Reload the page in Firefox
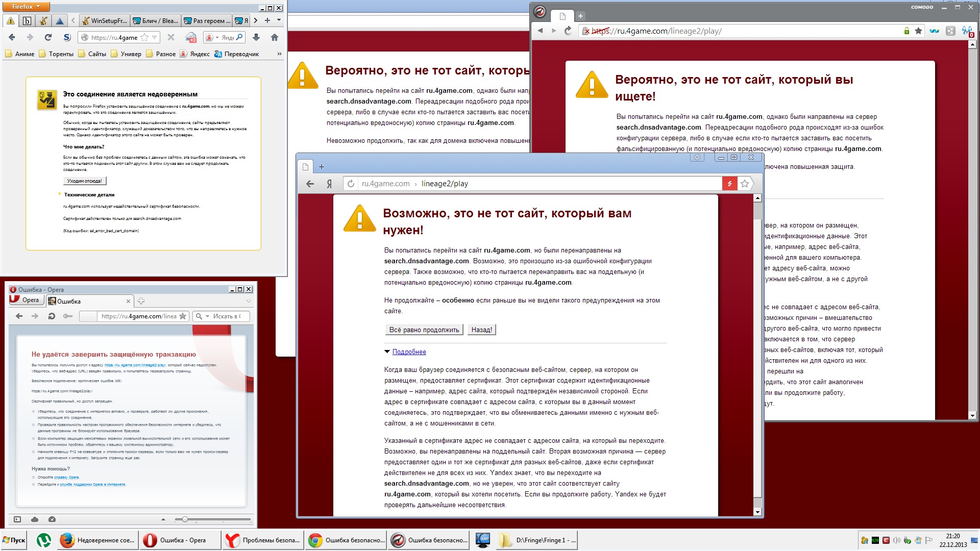 pyautogui.click(x=48, y=37)
